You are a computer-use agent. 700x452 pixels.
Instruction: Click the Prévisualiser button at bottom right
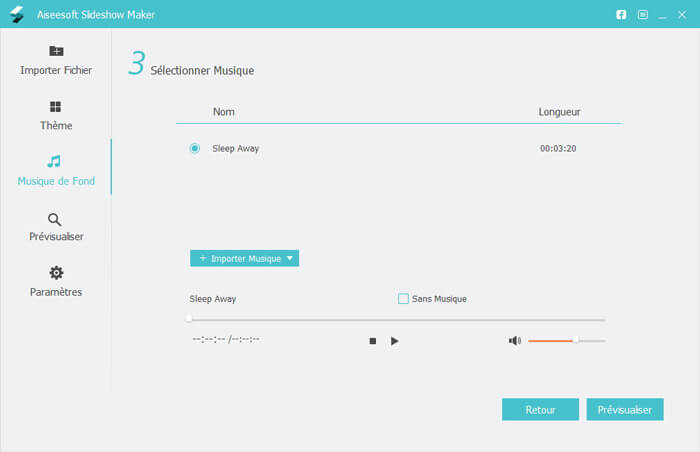[624, 410]
